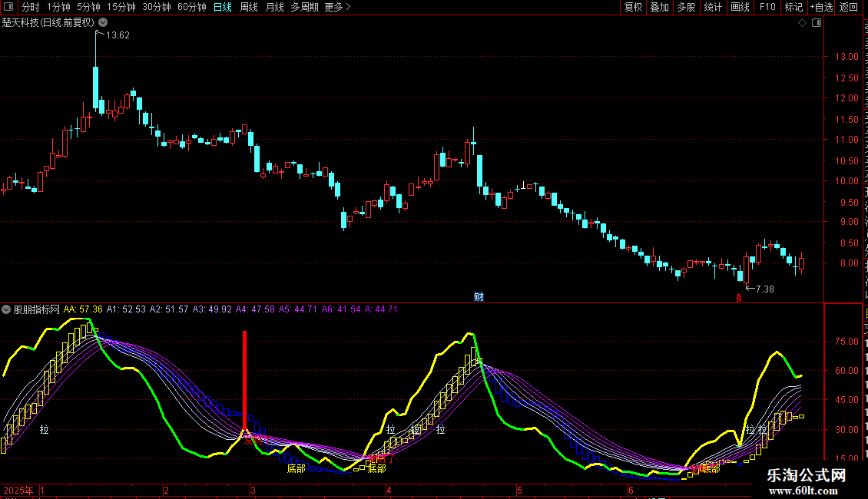Open F10 company info
Image resolution: width=868 pixels, height=499 pixels.
pos(767,7)
